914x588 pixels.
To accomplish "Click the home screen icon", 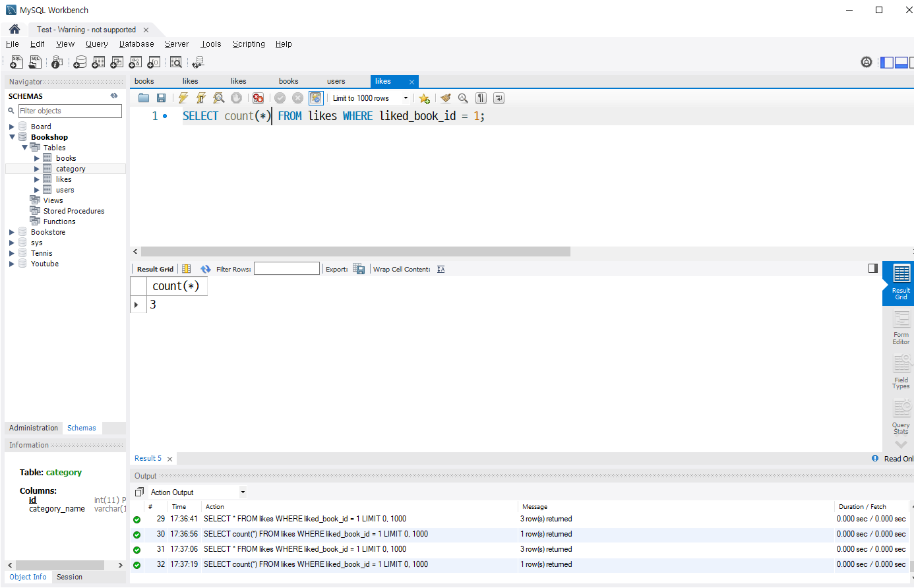I will pyautogui.click(x=15, y=29).
